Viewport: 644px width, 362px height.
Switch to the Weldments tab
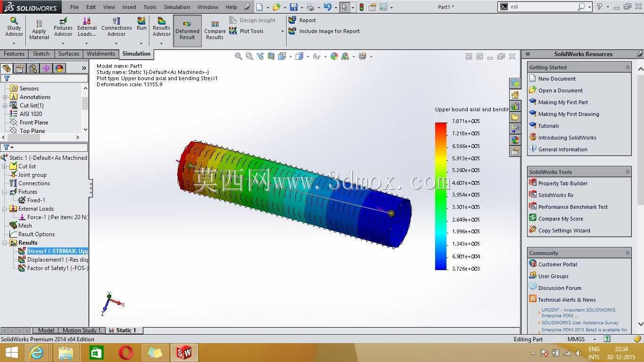[101, 54]
